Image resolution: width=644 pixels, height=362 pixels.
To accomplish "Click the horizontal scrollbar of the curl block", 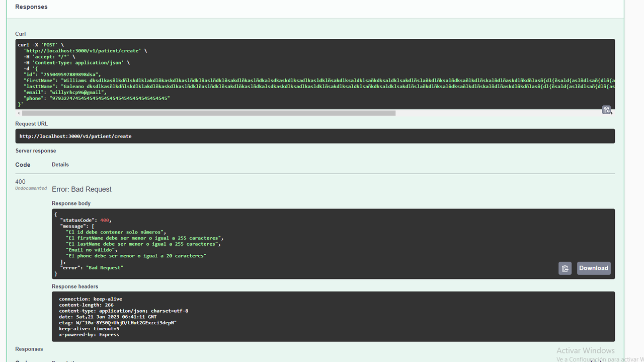I will (209, 113).
